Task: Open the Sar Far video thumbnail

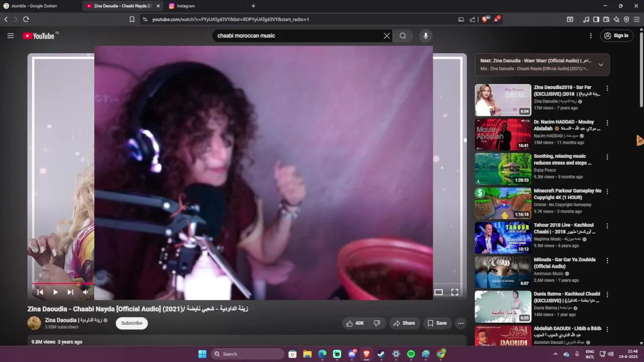Action: [503, 100]
